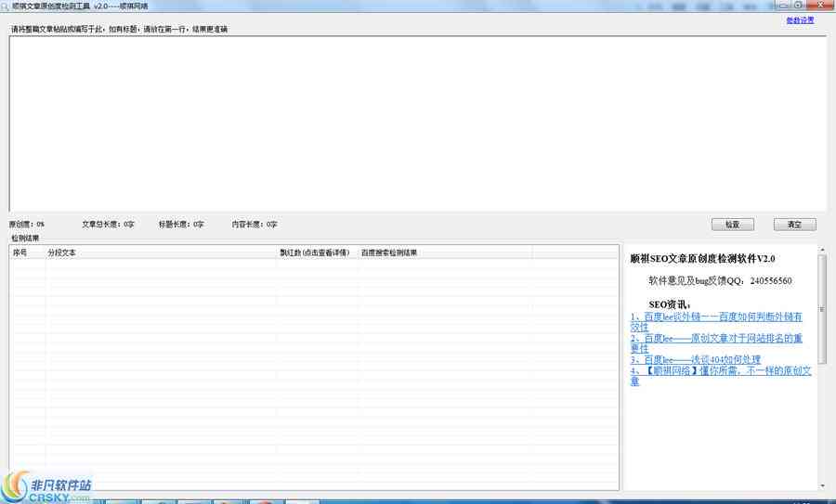Screen dimensions: 836x504
Task: Maximize the detection tool window
Action: click(798, 6)
